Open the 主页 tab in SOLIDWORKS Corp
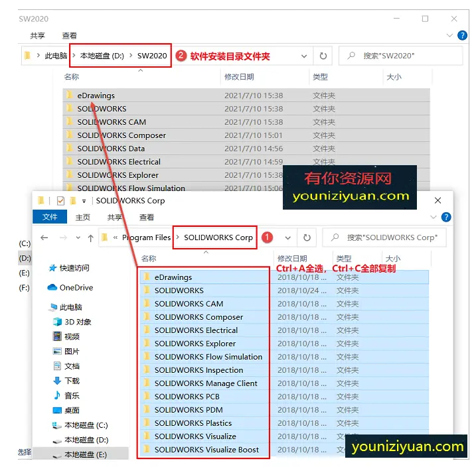The height and width of the screenshot is (467, 476). (x=82, y=217)
